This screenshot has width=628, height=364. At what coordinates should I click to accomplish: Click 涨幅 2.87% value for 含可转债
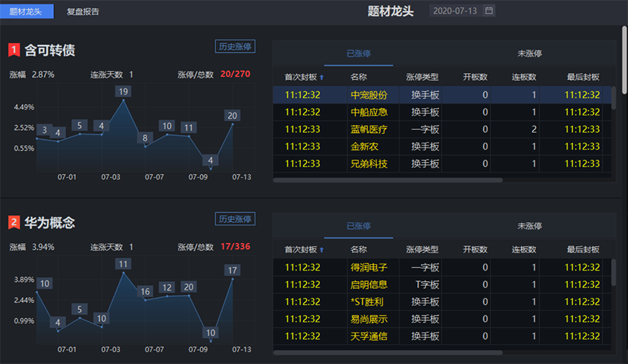click(x=44, y=74)
